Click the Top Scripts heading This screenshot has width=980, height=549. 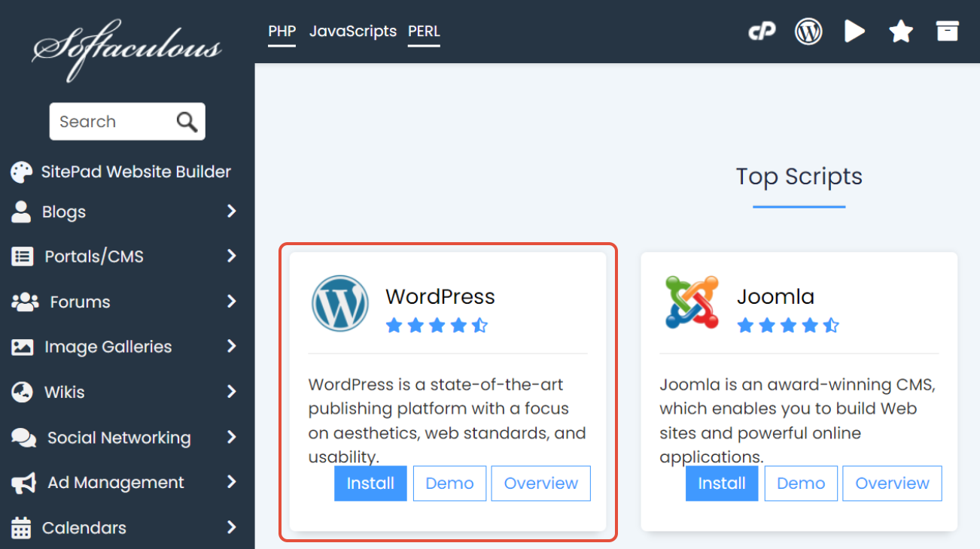pos(799,176)
